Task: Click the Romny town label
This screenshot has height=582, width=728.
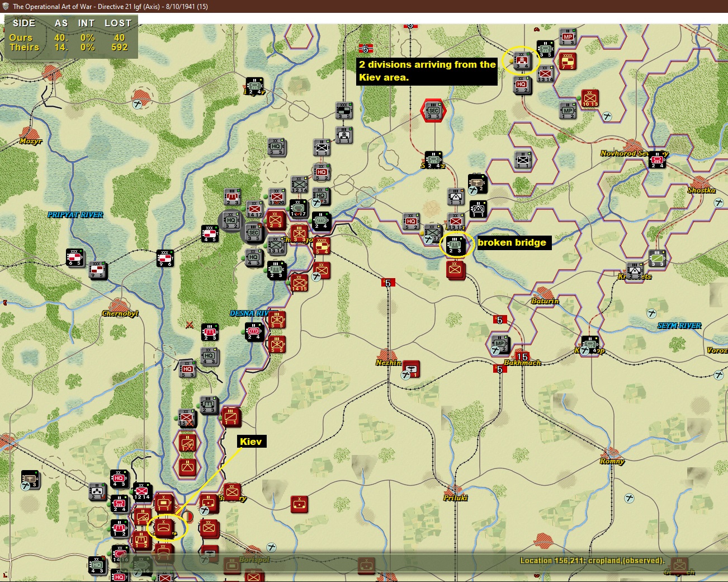Action: pyautogui.click(x=612, y=461)
